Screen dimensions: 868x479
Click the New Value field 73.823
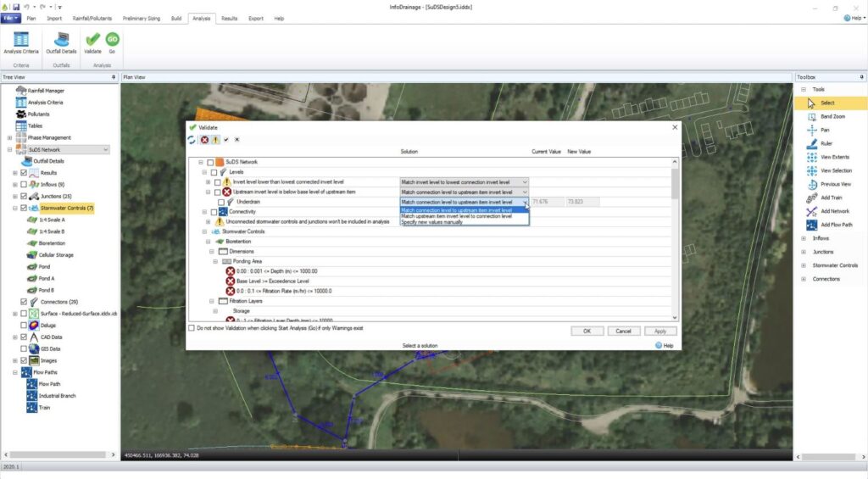coord(582,202)
